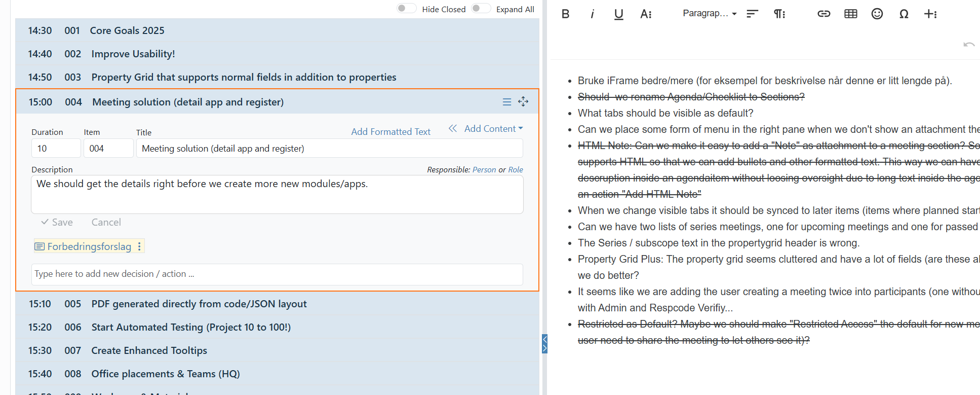Collapse content with double chevron icon
The height and width of the screenshot is (395, 980).
453,129
